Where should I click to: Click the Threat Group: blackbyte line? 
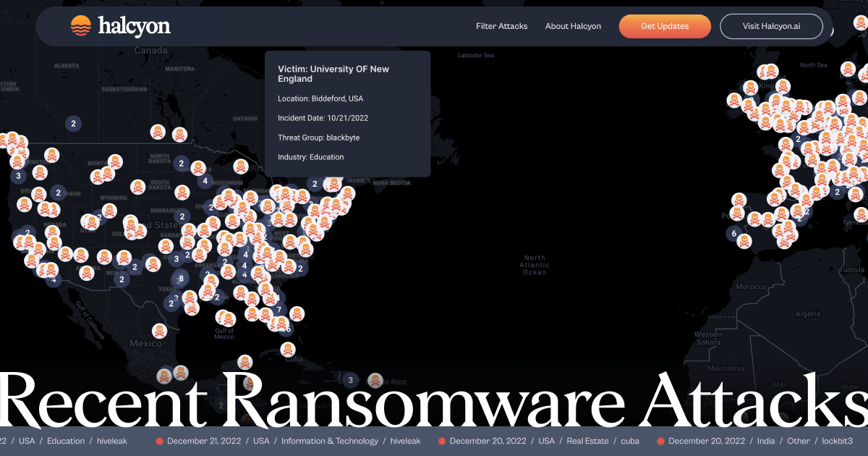319,138
